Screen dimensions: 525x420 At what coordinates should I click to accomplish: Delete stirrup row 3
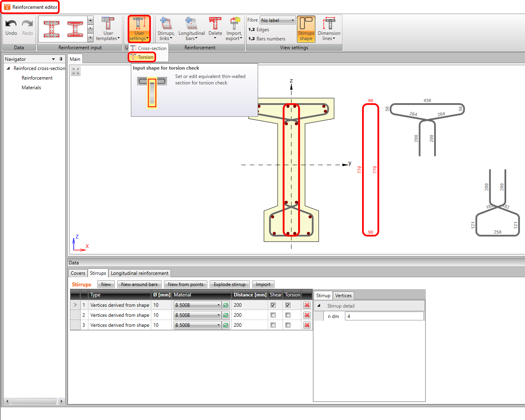point(307,325)
